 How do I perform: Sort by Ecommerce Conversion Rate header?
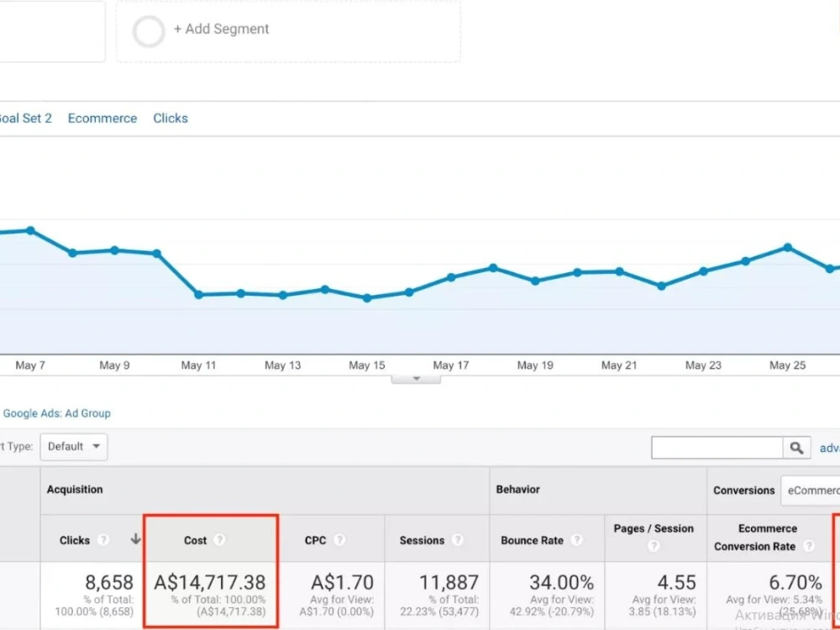(755, 538)
